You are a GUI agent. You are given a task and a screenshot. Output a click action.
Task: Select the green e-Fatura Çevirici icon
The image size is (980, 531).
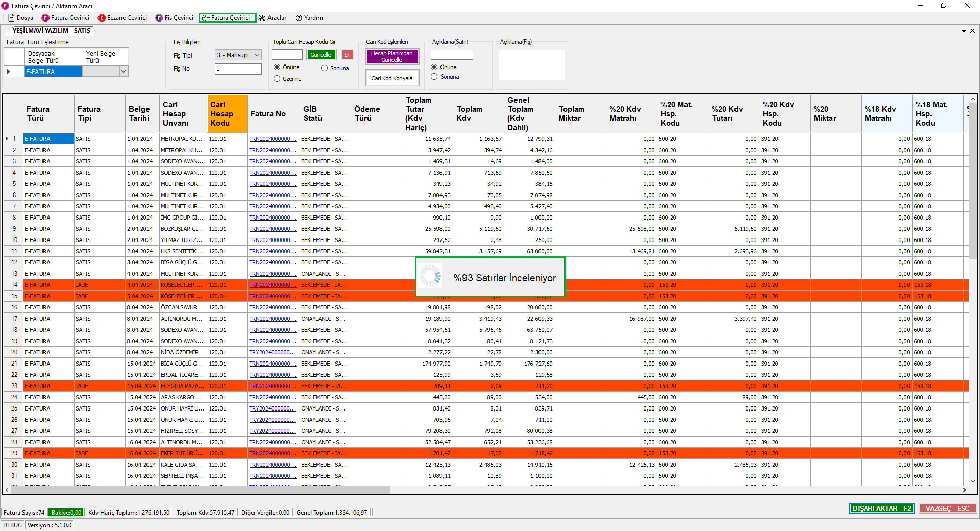[x=205, y=18]
